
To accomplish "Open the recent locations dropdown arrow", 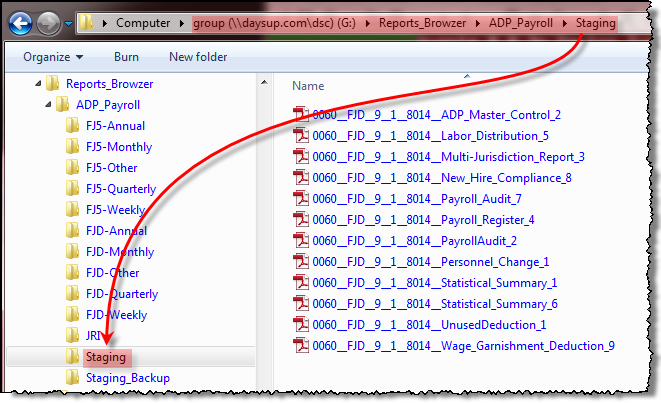I will click(68, 21).
